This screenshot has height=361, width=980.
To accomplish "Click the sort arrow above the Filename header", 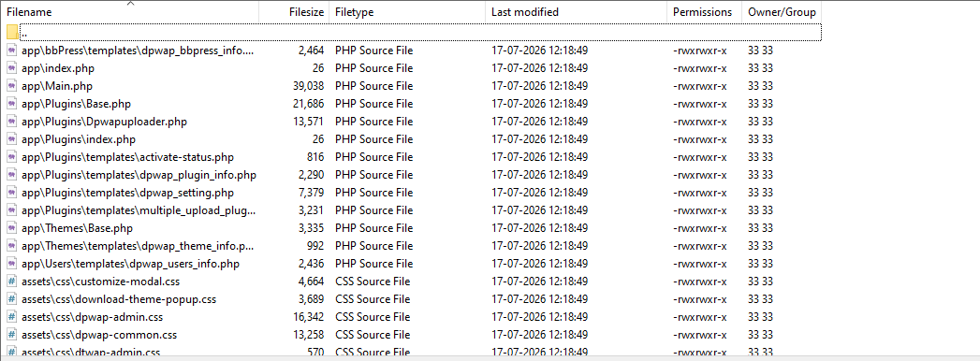I will pyautogui.click(x=130, y=4).
